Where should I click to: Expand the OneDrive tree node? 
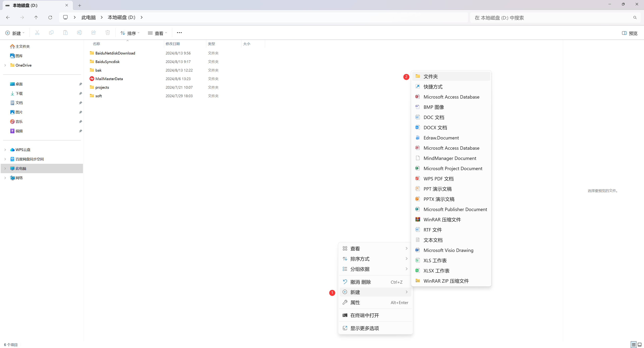coord(5,65)
